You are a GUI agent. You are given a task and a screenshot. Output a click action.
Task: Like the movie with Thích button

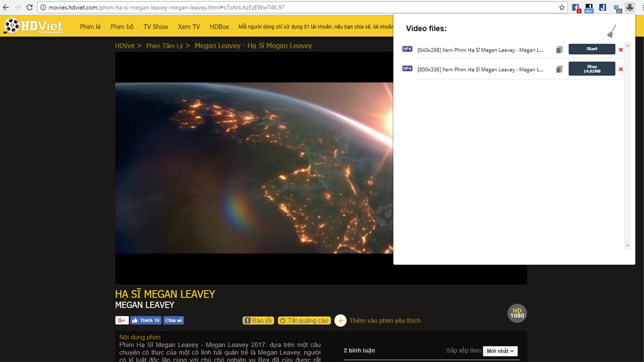(146, 320)
